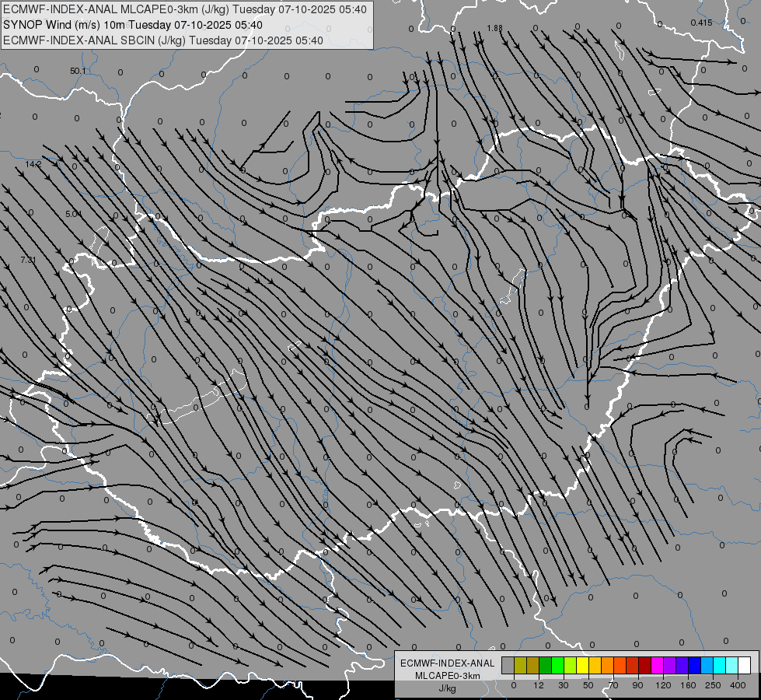Click the orange legend swatch left of 70
The width and height of the screenshot is (761, 700).
608,665
